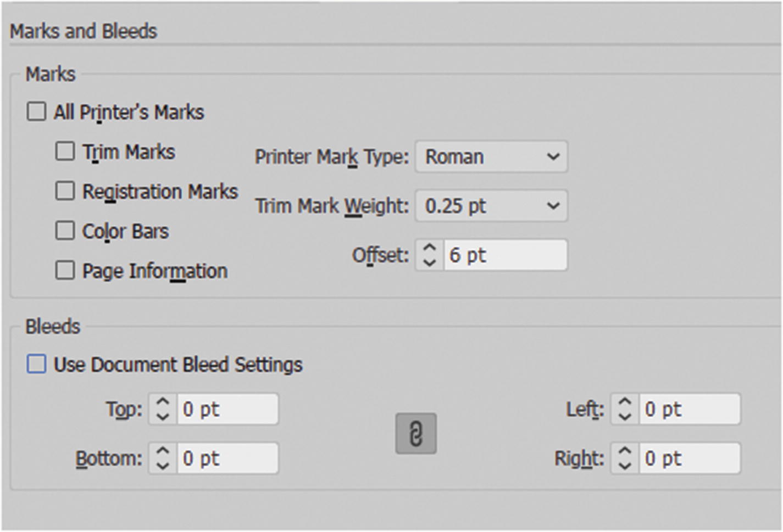Enable Use Document Bleed Settings
The width and height of the screenshot is (783, 532).
(37, 365)
